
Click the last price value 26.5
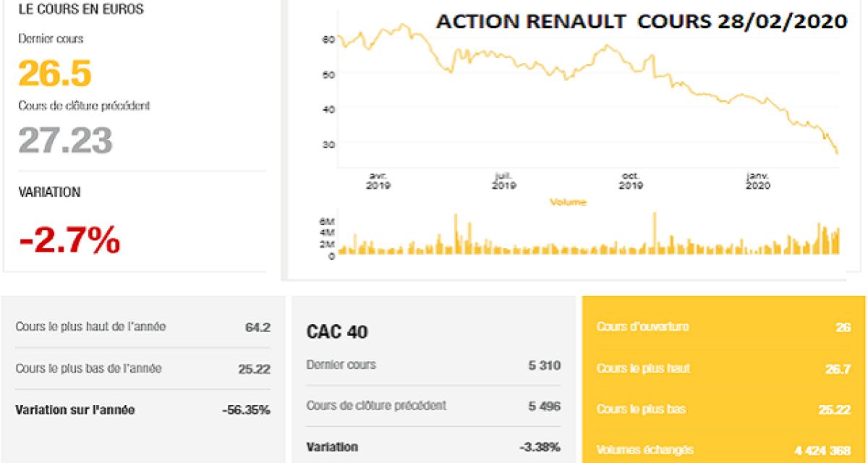pyautogui.click(x=55, y=73)
